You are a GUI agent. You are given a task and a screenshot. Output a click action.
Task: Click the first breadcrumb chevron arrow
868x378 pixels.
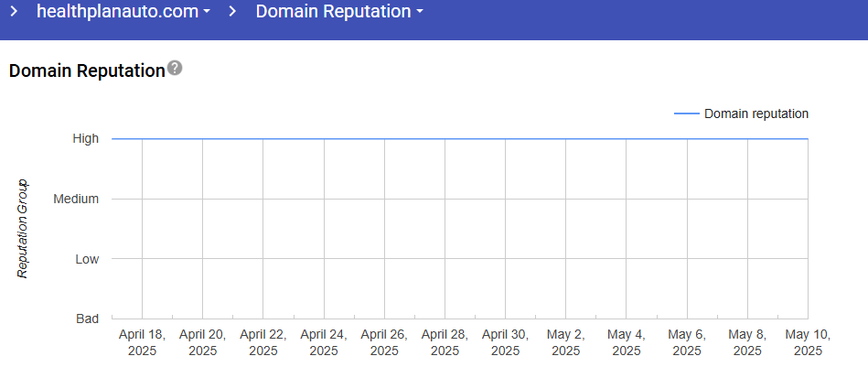[15, 12]
